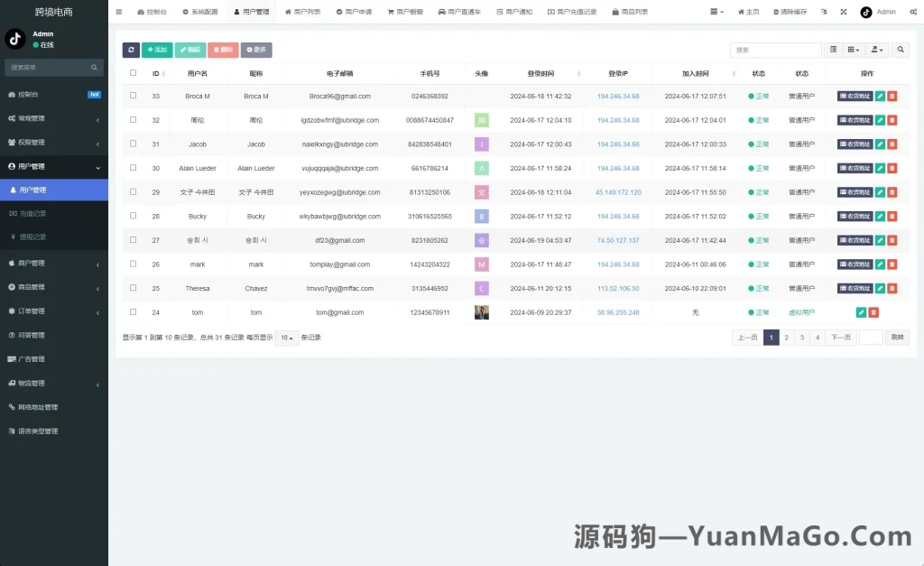
Task: Open the 更多 more actions dropdown
Action: (x=256, y=50)
